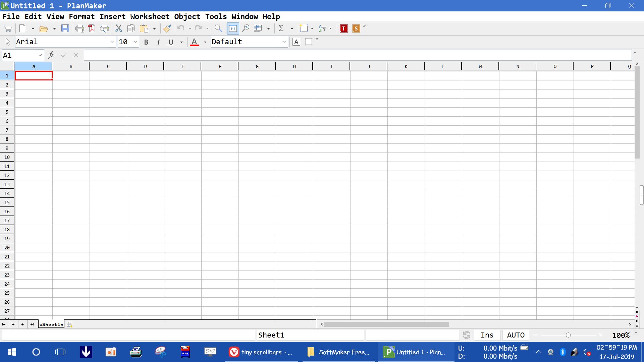644x362 pixels.
Task: Click the search magnifier icon
Action: tap(218, 28)
